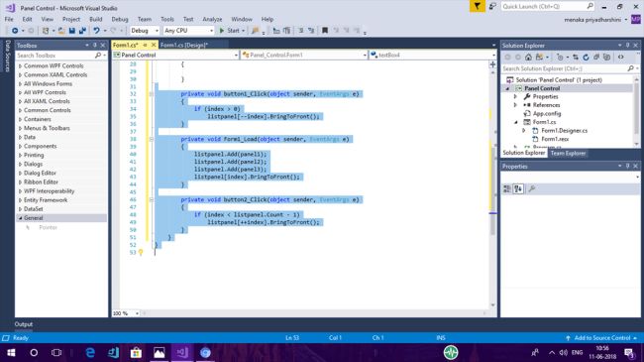Pin the Toolbox panel with auto-hide icon
644x362 pixels.
pyautogui.click(x=95, y=46)
